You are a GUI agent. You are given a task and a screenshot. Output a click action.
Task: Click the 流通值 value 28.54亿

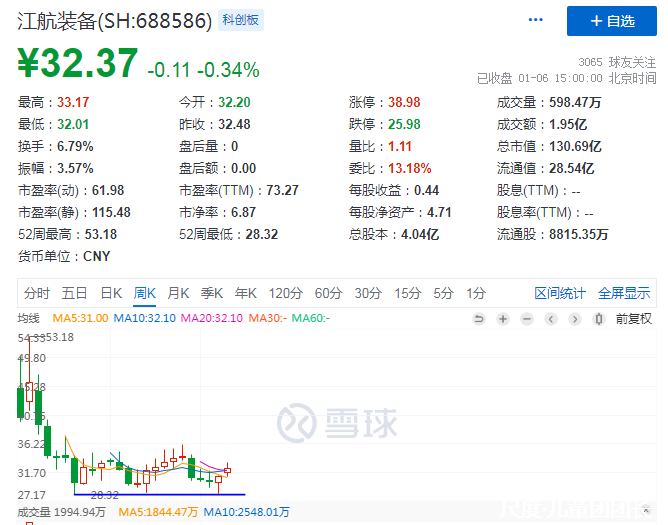pyautogui.click(x=571, y=168)
